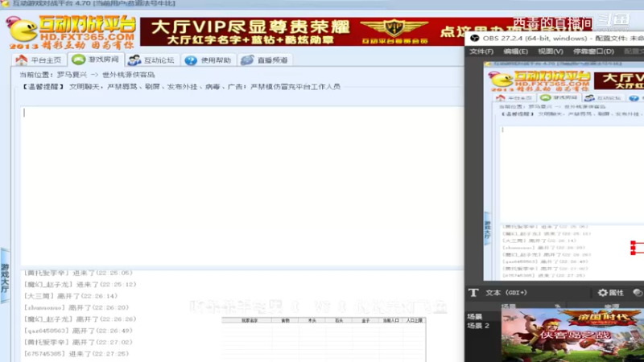Select the log entry timestamped 22:26:26

coord(80,319)
